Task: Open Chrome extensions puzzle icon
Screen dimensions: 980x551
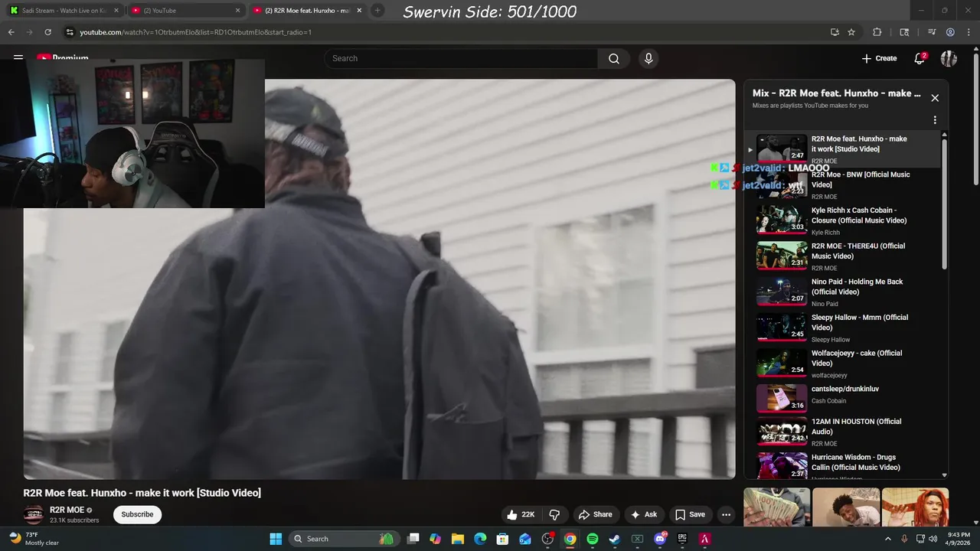Action: pos(877,32)
